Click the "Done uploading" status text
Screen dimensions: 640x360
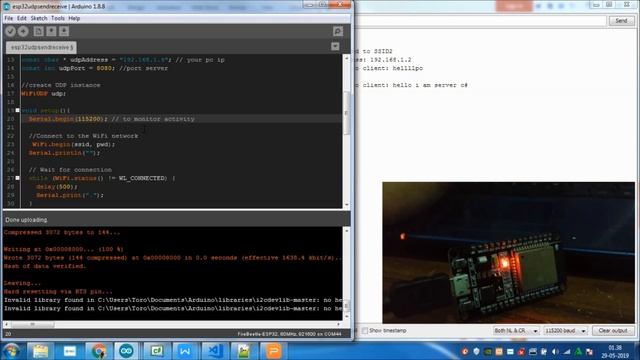pyautogui.click(x=26, y=220)
